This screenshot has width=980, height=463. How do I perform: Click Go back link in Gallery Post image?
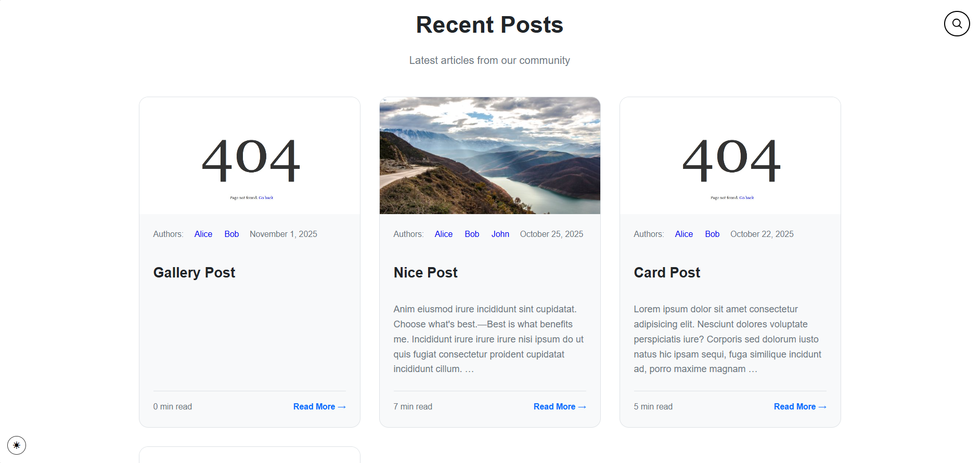[266, 198]
